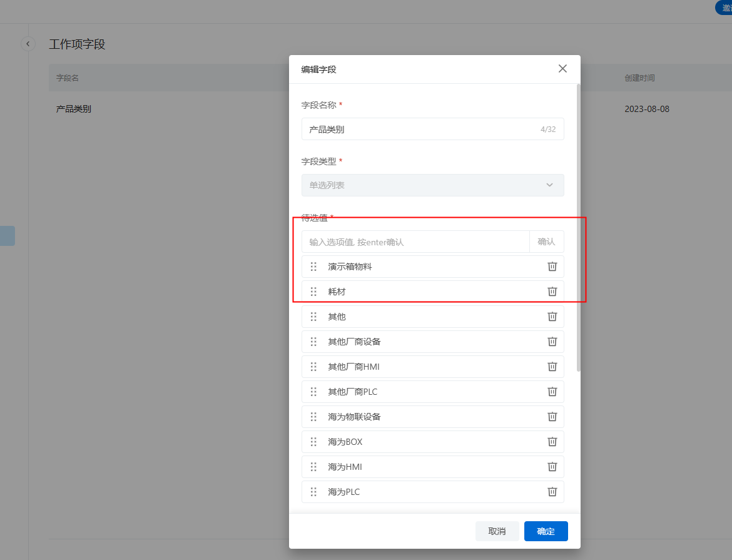Click the drag handle of 其他厂商PLC

coord(313,392)
